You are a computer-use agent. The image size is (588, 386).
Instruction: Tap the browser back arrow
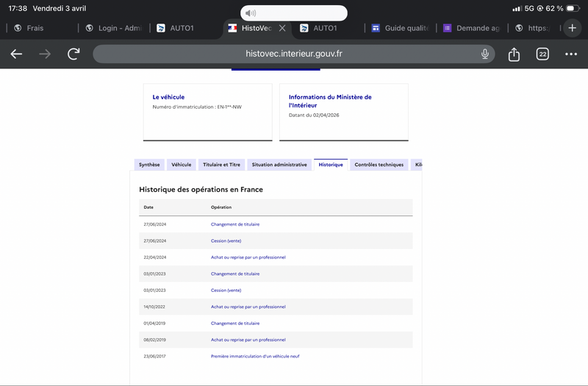point(16,54)
